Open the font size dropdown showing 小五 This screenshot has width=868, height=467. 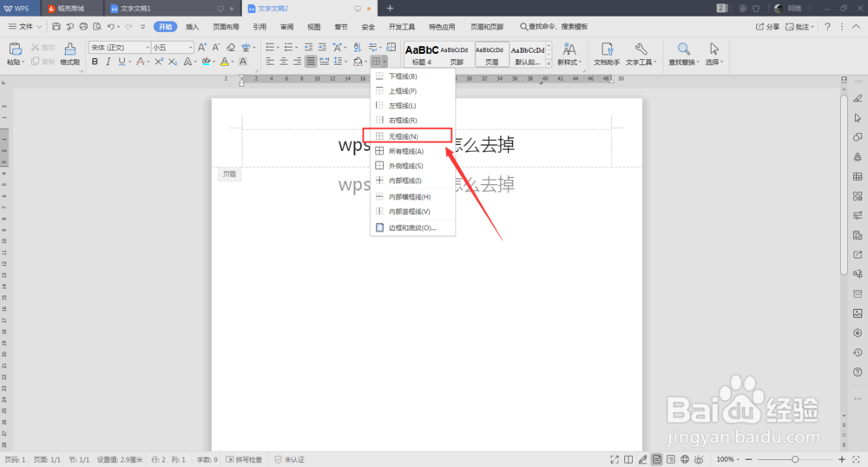190,48
